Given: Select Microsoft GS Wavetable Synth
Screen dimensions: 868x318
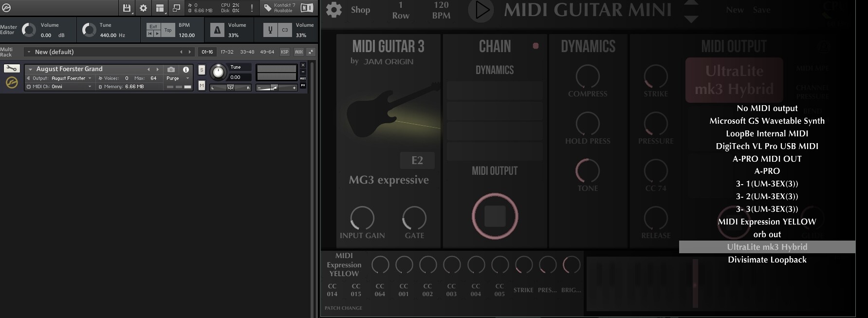Looking at the screenshot, I should (767, 121).
